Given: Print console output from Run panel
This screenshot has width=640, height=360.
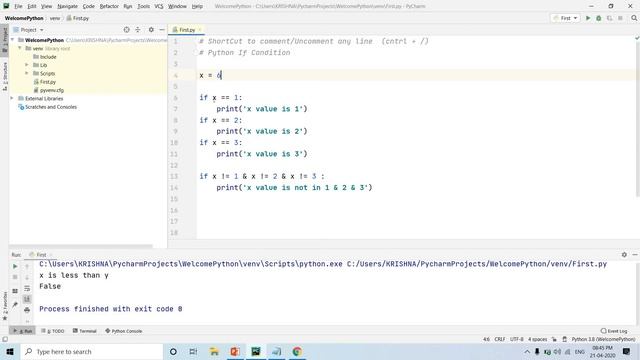Looking at the screenshot, I should (x=27, y=310).
